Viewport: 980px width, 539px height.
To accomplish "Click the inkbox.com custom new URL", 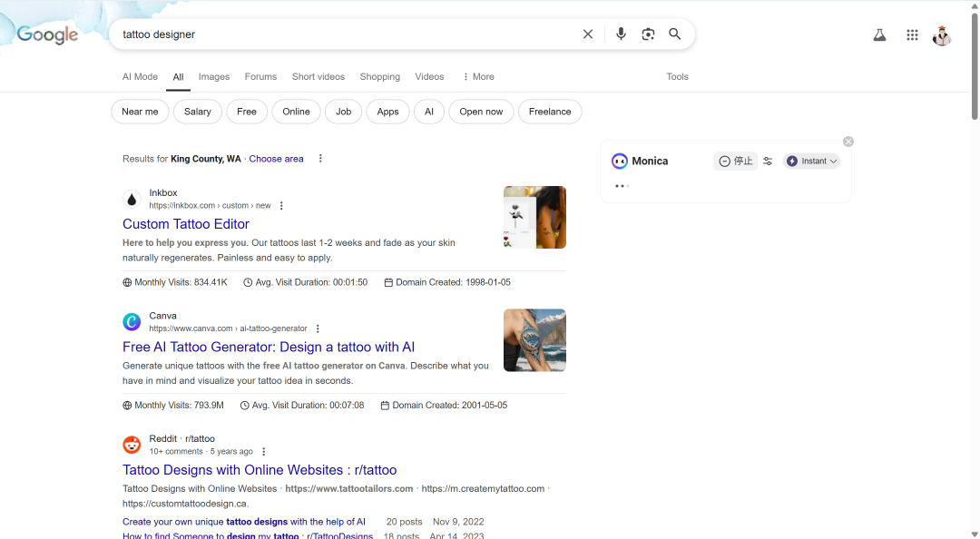I will [x=210, y=206].
